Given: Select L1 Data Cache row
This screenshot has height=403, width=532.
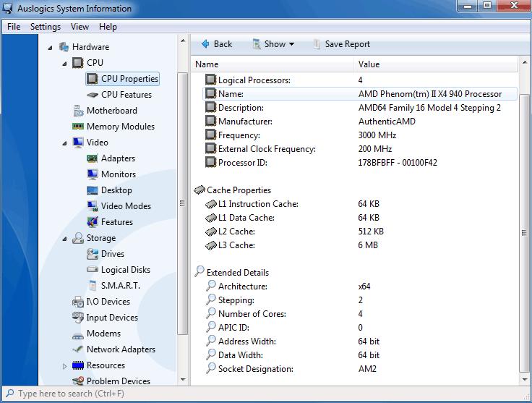Looking at the screenshot, I should tap(360, 218).
